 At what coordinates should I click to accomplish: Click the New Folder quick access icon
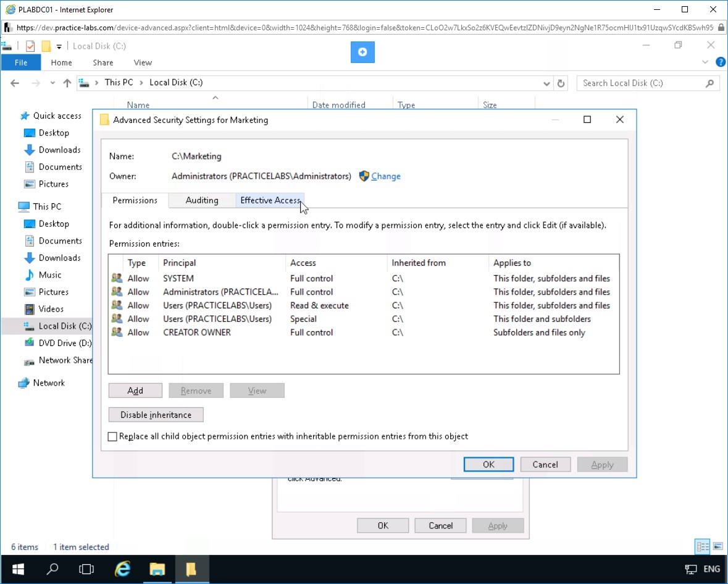pyautogui.click(x=46, y=46)
